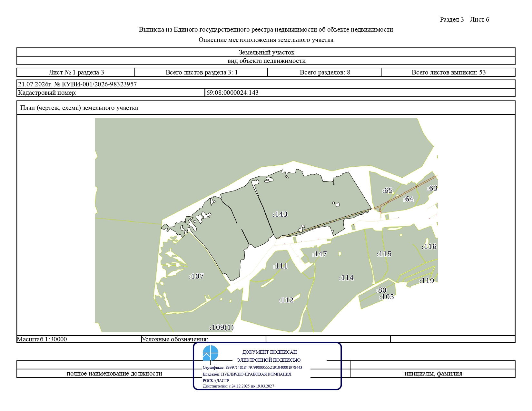Click 'Масштаб 1:30000' scale text
The image size is (532, 411).
coord(42,339)
